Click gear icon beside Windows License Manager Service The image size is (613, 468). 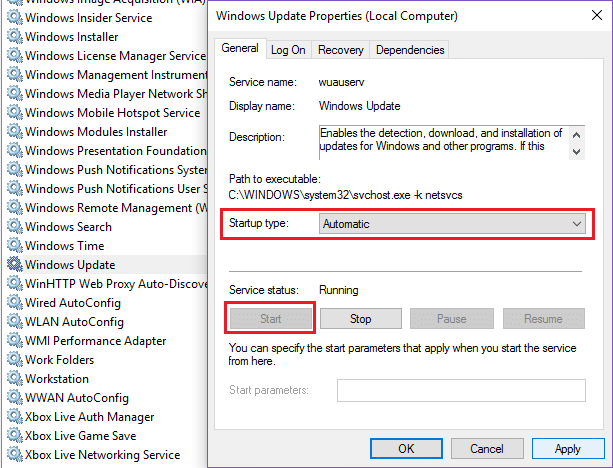pyautogui.click(x=15, y=56)
